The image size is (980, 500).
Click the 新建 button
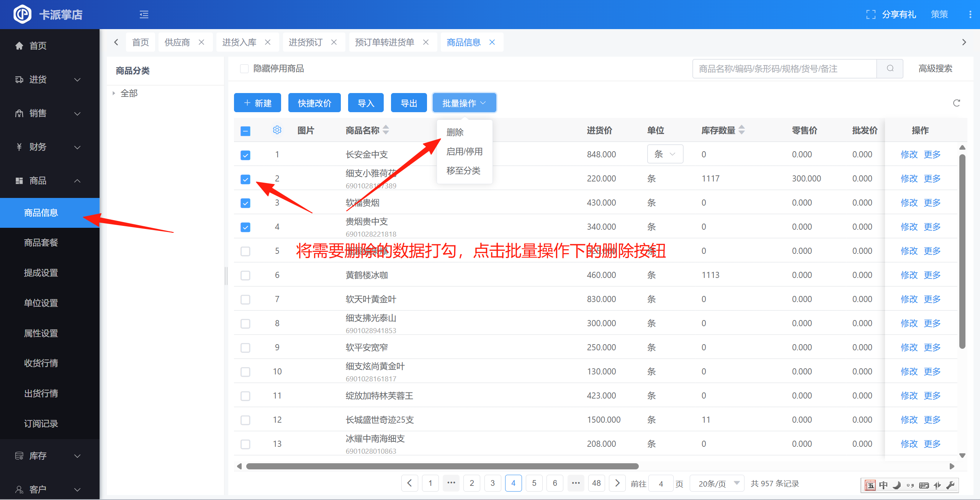click(x=257, y=103)
